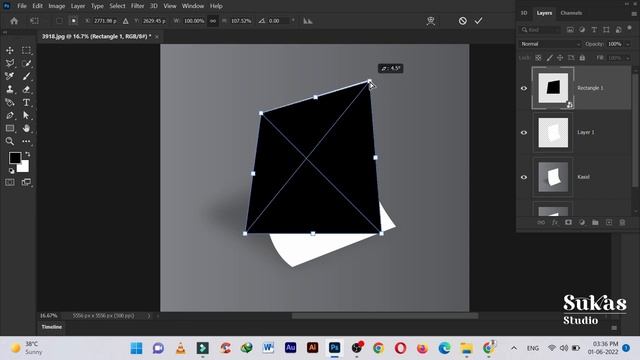Toggle the maintain aspect ratio link
This screenshot has height=360, width=640.
tap(213, 21)
